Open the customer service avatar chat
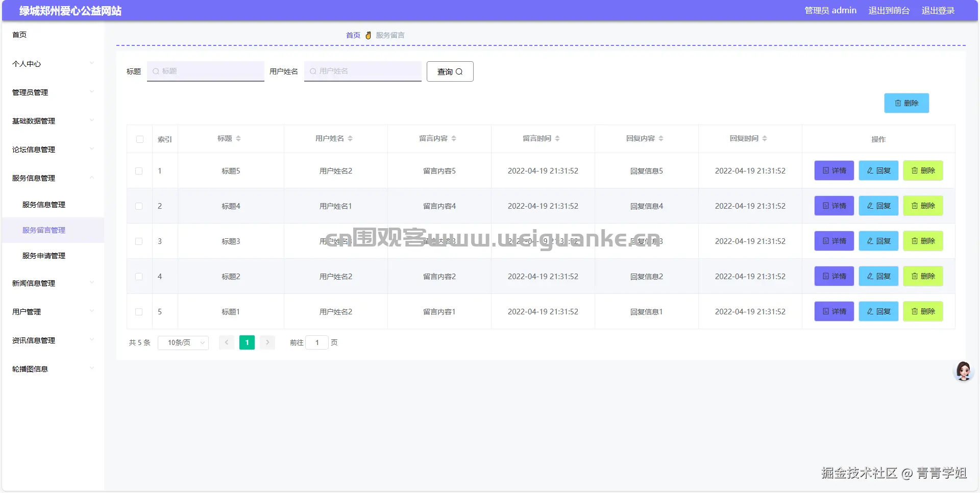 [x=963, y=371]
